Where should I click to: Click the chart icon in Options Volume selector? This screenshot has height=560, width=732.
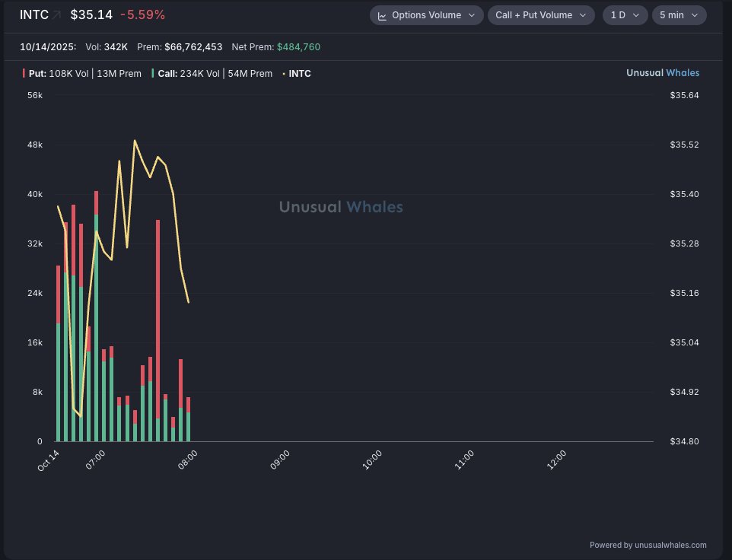[382, 15]
